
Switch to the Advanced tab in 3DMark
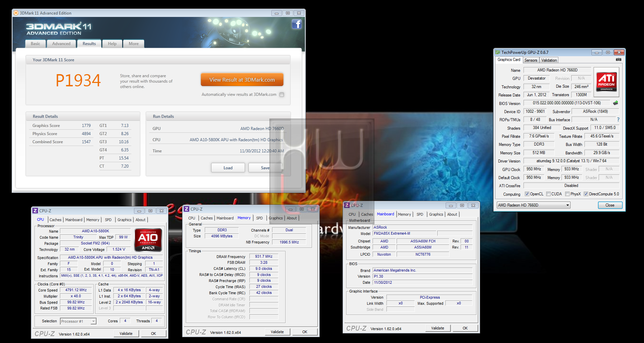(x=61, y=44)
